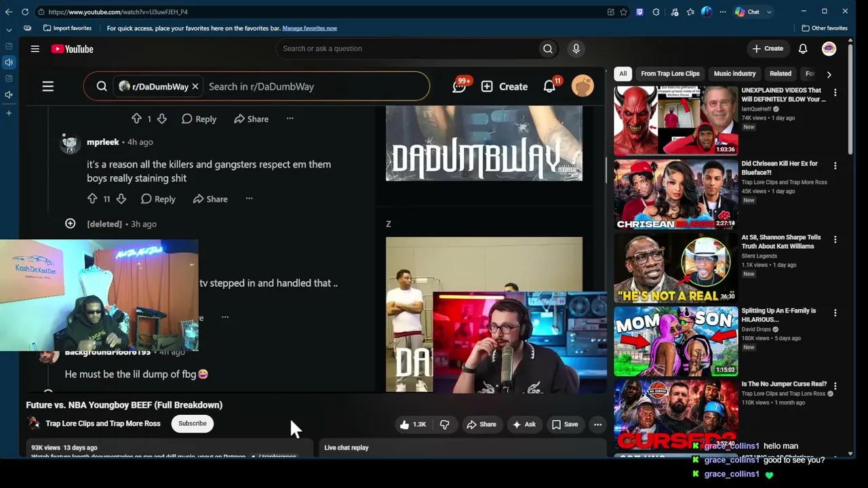This screenshot has height=488, width=868.
Task: Focus the Search in r/DaDumbWay field
Action: [316, 87]
